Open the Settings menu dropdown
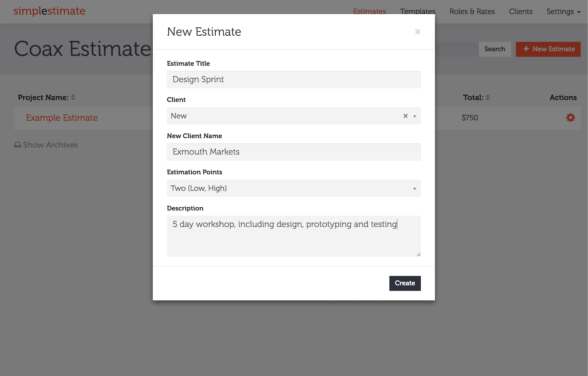The width and height of the screenshot is (588, 376). click(563, 12)
